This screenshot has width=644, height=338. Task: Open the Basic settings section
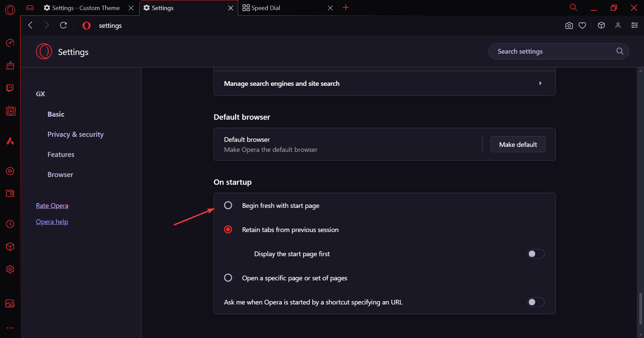[56, 114]
